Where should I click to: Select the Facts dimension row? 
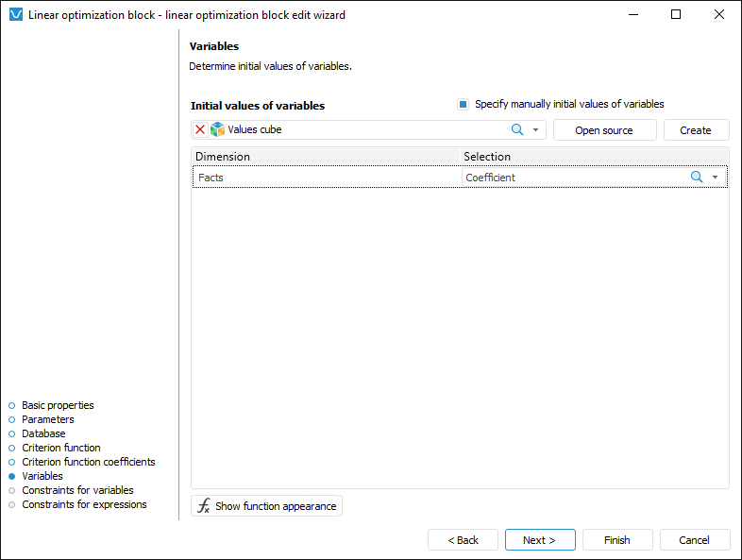coord(326,178)
